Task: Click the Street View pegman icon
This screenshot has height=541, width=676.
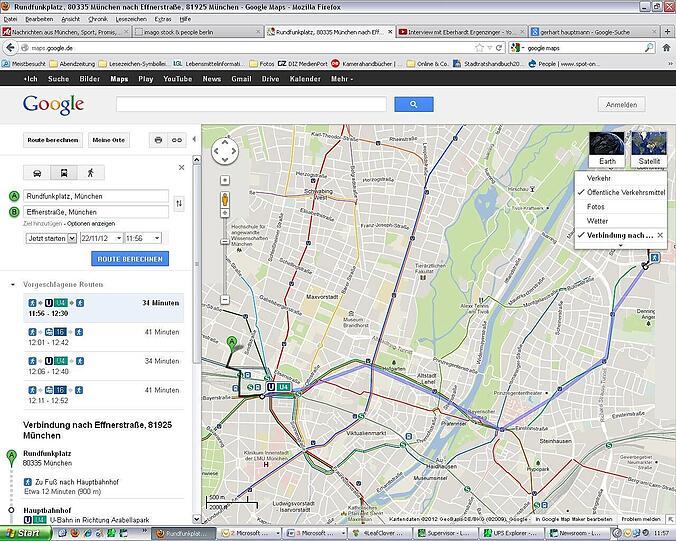Action: (x=225, y=200)
